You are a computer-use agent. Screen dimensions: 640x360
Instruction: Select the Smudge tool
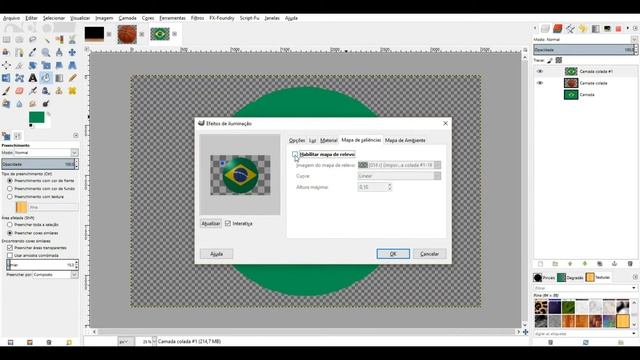pyautogui.click(x=33, y=104)
